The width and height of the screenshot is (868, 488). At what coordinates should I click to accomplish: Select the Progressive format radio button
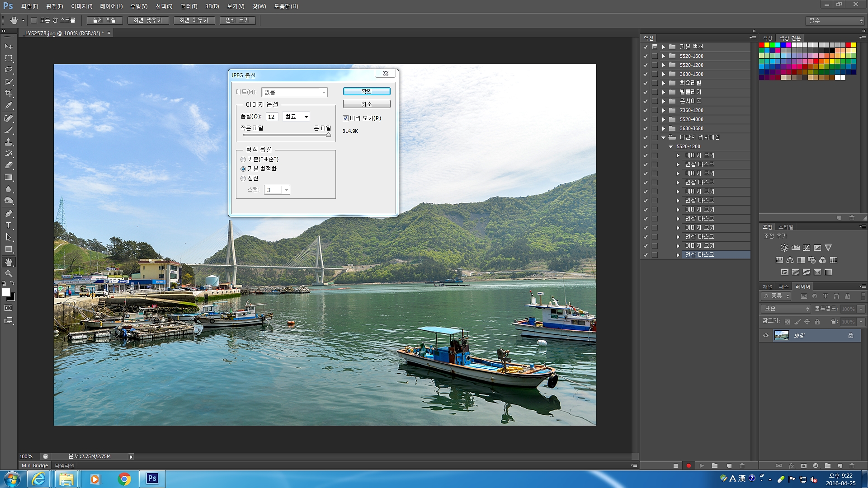243,178
